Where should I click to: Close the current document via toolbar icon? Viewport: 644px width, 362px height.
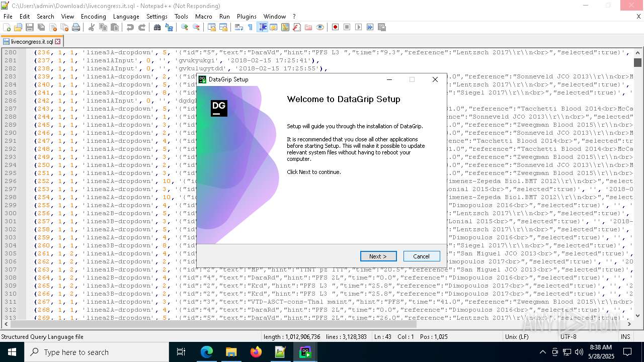[x=53, y=27]
